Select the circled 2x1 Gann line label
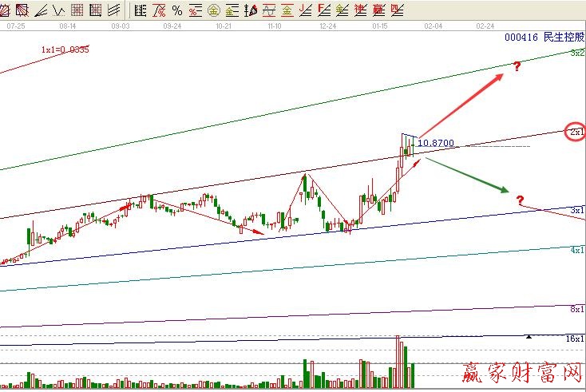Image resolution: width=586 pixels, height=392 pixels. tap(576, 131)
